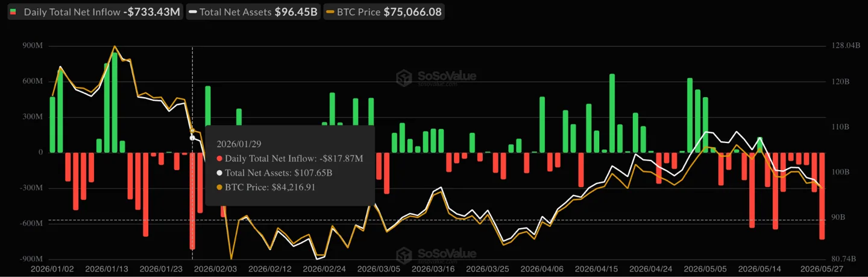This screenshot has width=868, height=277.
Task: Toggle the BTC Price legend
Action: (x=384, y=11)
